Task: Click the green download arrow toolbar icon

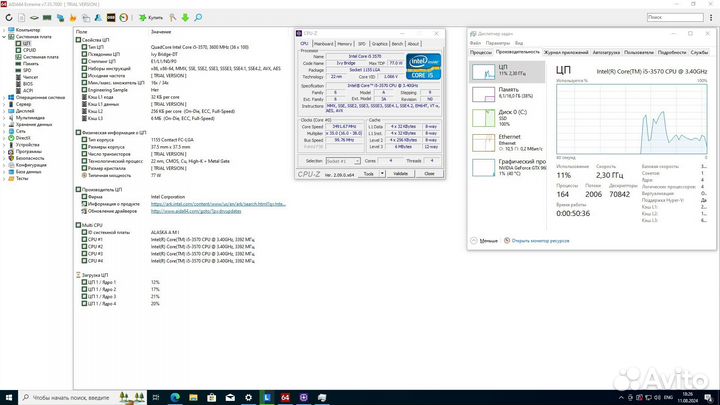Action: (185, 17)
